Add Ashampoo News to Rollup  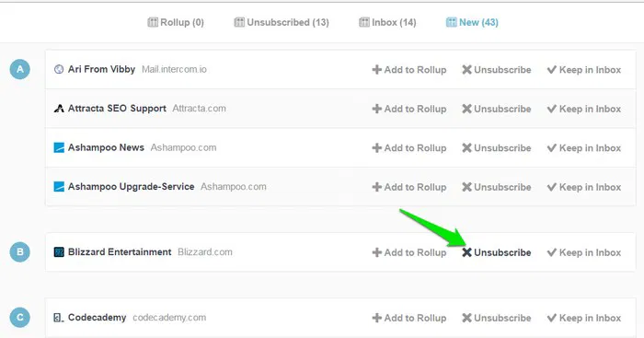pyautogui.click(x=409, y=148)
